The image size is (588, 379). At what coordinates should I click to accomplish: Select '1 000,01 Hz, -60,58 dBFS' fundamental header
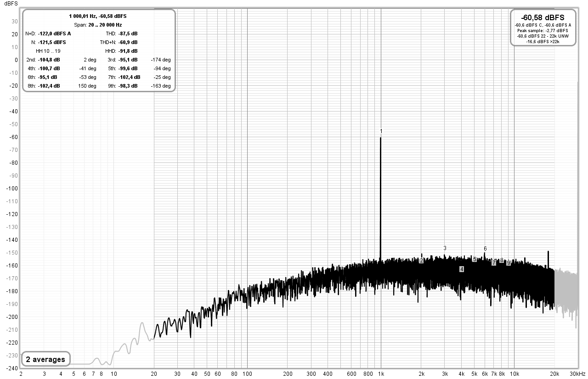tap(98, 16)
